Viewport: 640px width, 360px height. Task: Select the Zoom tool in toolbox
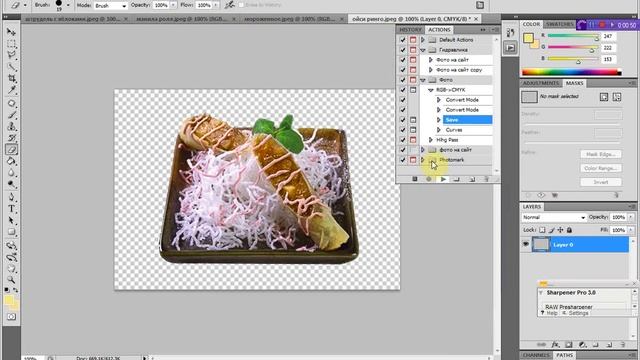(11, 280)
